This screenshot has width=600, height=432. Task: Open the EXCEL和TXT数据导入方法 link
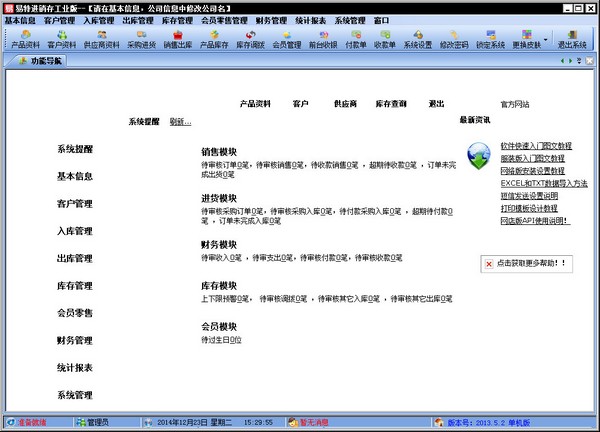tap(543, 184)
